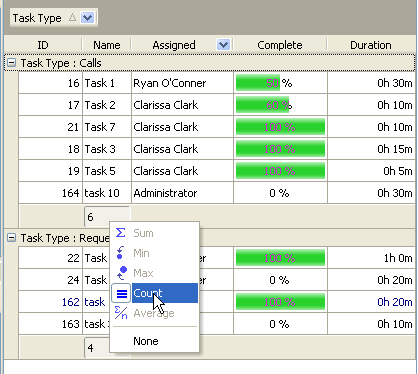Viewport: 418px width, 374px height.
Task: Sort by the Complete column header
Action: (280, 45)
